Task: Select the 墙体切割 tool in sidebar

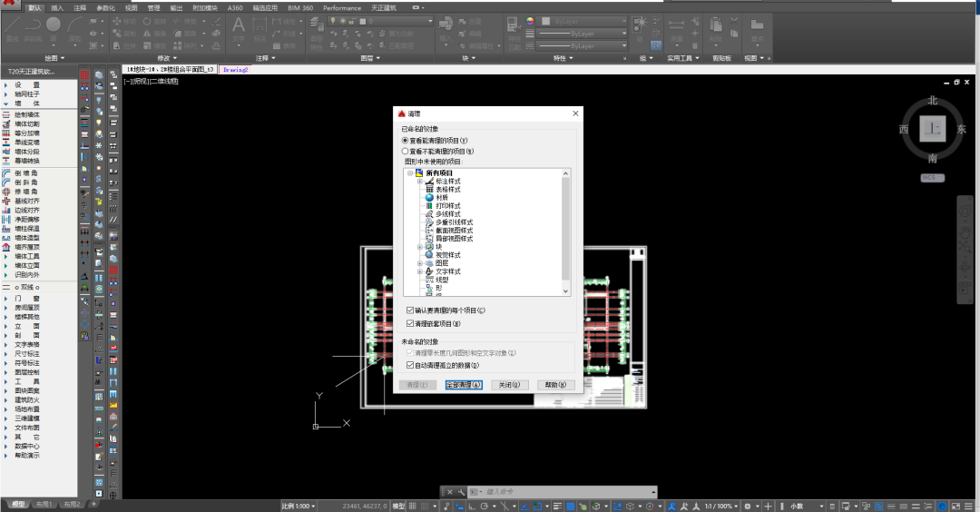Action: pyautogui.click(x=6, y=123)
